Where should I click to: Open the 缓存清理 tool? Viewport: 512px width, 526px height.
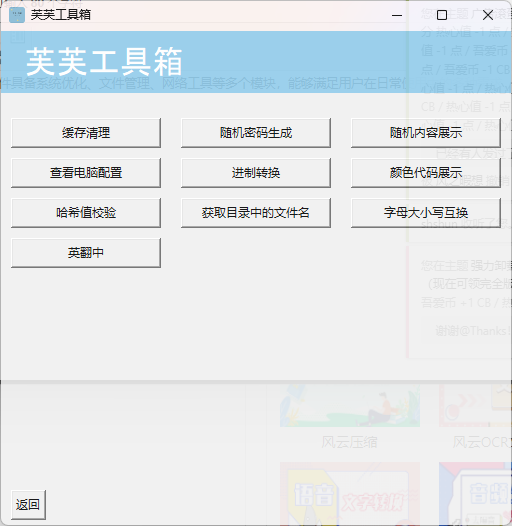click(86, 133)
